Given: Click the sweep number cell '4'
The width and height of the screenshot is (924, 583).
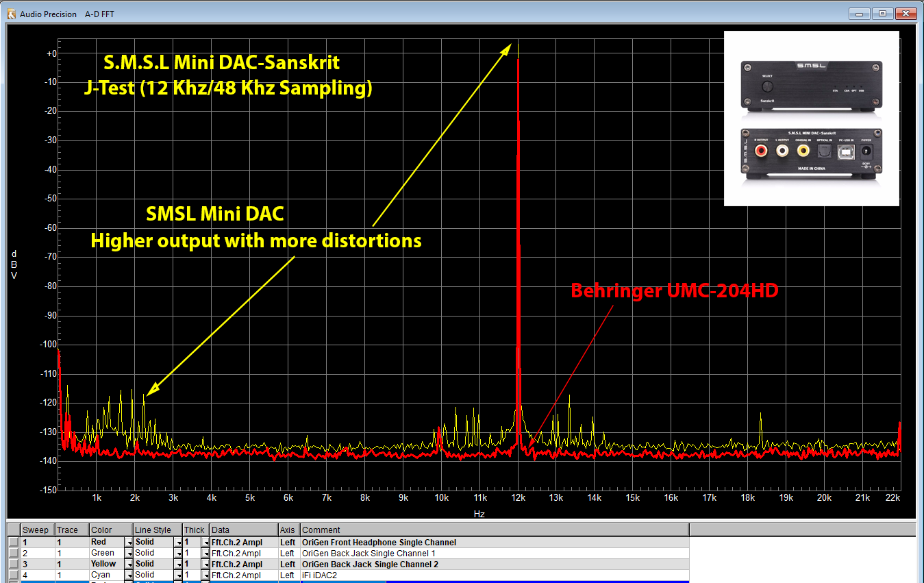Looking at the screenshot, I should coord(37,575).
